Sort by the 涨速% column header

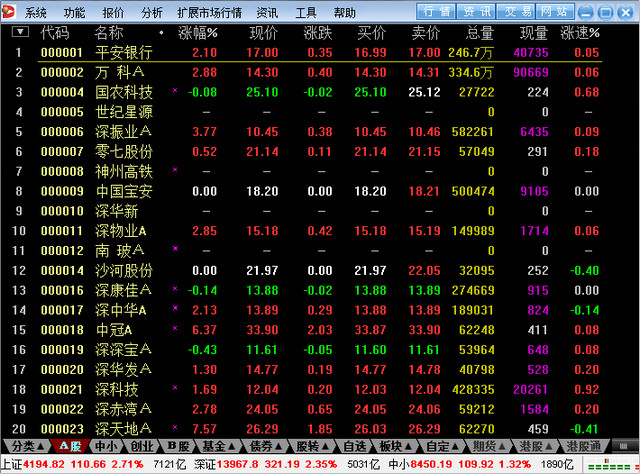coord(580,33)
